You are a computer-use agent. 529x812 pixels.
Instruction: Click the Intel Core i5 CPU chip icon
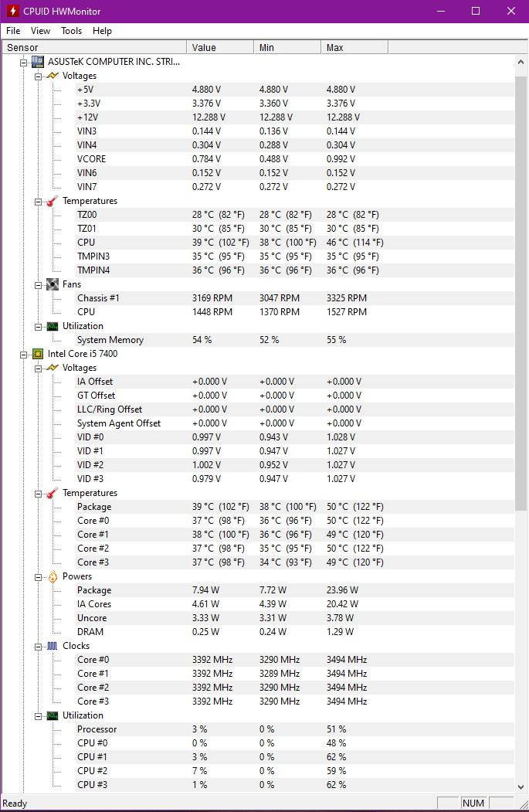[x=38, y=354]
